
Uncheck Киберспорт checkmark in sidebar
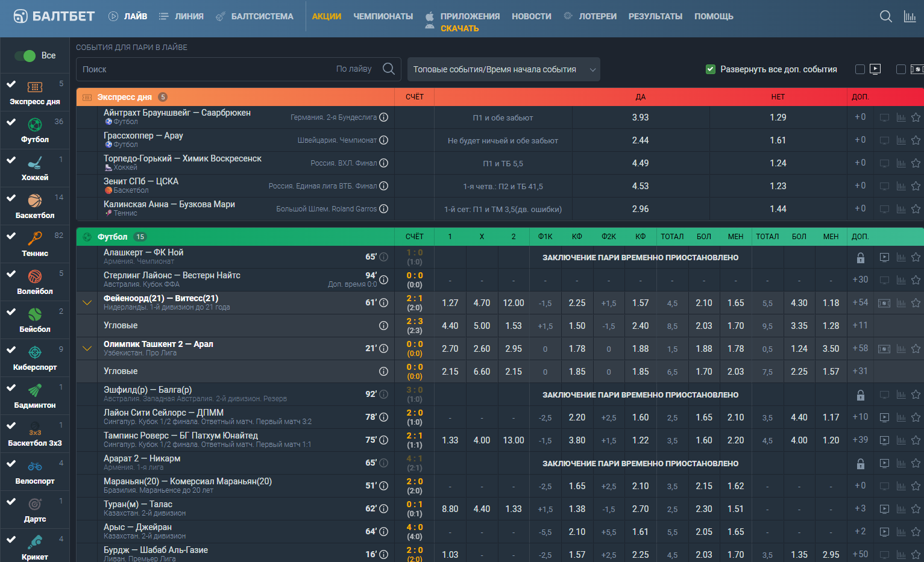coord(11,349)
